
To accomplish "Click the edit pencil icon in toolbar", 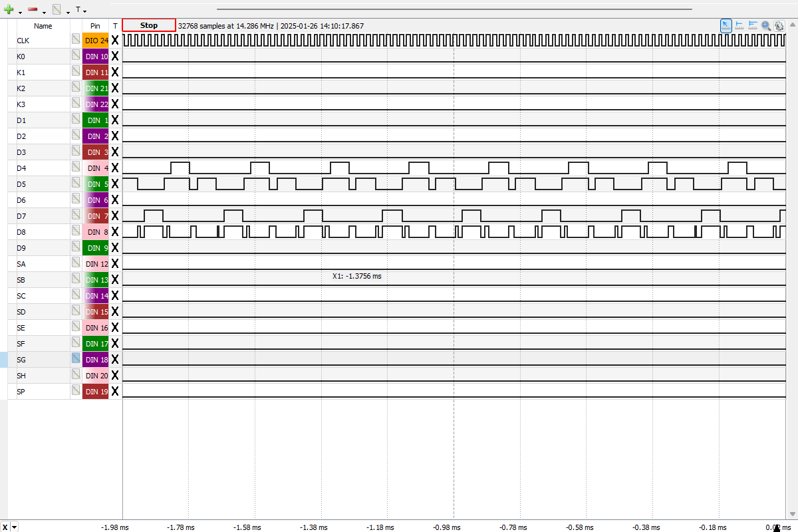I will (x=57, y=10).
